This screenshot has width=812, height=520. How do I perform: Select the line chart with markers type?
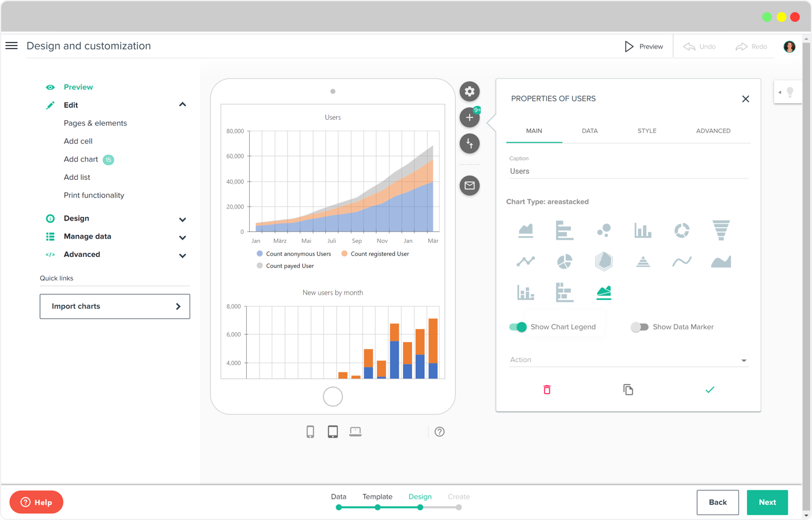pyautogui.click(x=526, y=262)
